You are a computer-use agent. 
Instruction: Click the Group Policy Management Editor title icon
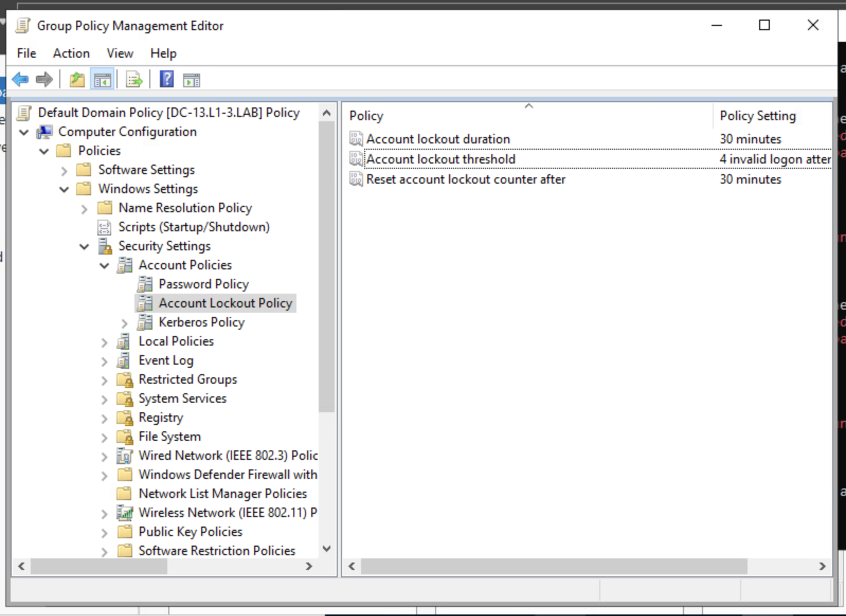click(23, 25)
